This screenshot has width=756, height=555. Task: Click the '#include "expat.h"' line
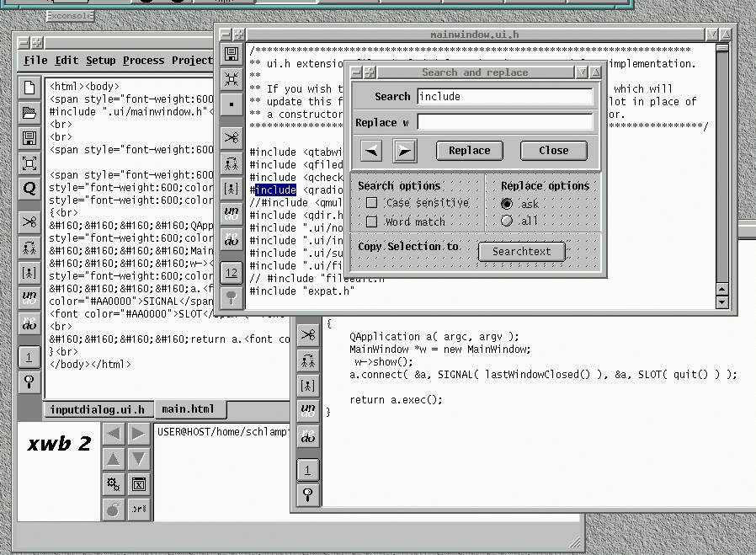[x=302, y=291]
